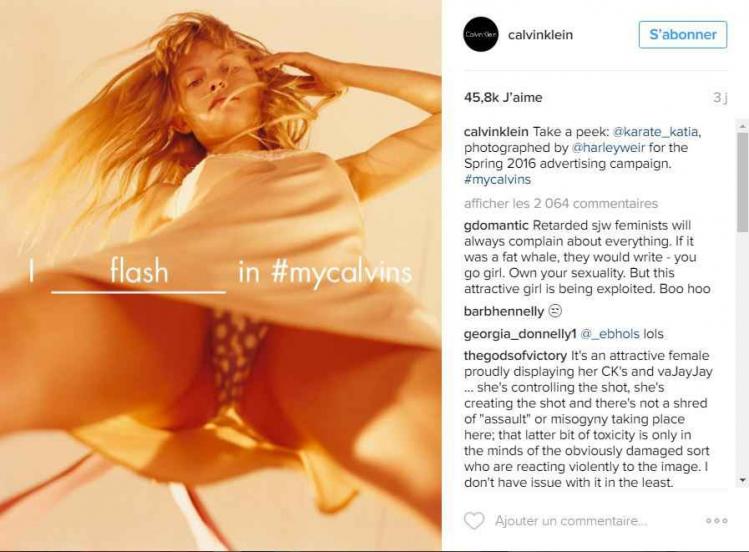Open the @karate_katia mention
The width and height of the screenshot is (749, 552).
pyautogui.click(x=656, y=131)
